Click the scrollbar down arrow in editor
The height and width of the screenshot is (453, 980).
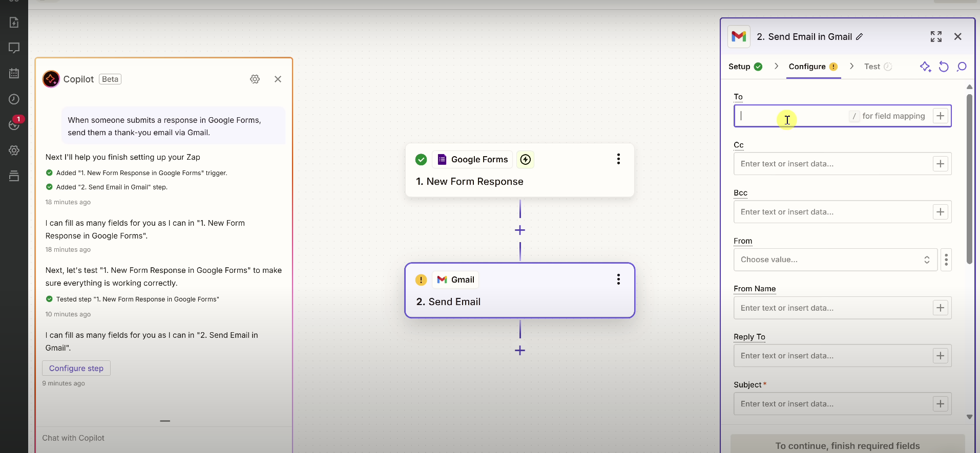[969, 417]
